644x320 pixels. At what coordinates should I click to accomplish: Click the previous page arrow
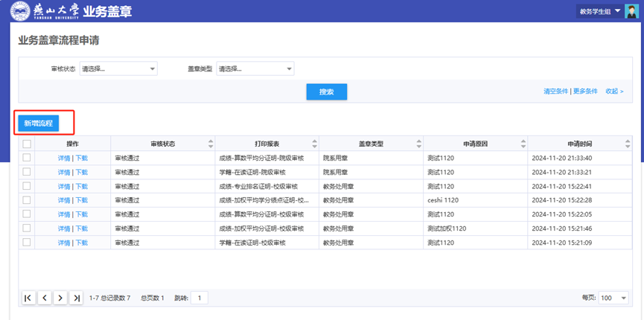[x=45, y=298]
